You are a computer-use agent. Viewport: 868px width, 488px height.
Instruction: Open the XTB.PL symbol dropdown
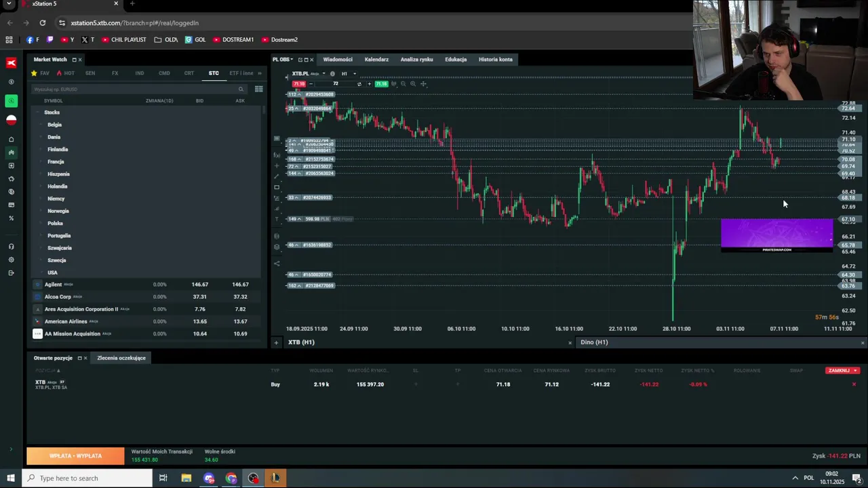323,73
